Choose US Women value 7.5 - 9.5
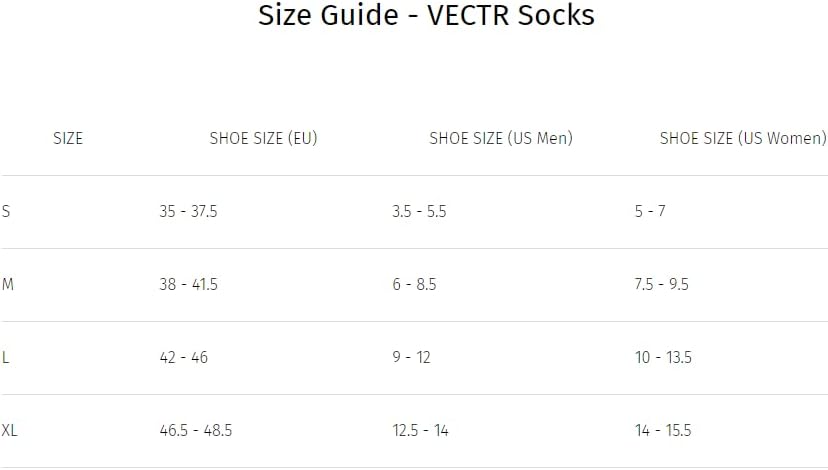828x470 pixels. [662, 284]
